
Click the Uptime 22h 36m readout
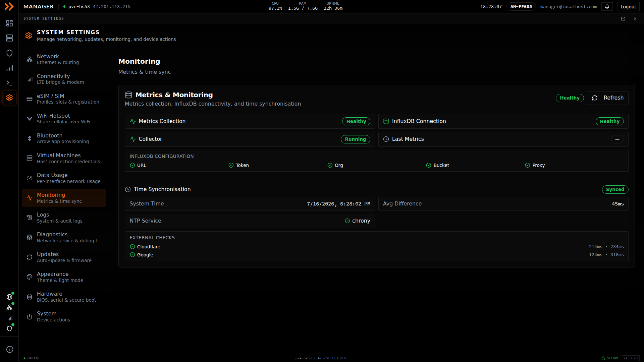(x=333, y=6)
